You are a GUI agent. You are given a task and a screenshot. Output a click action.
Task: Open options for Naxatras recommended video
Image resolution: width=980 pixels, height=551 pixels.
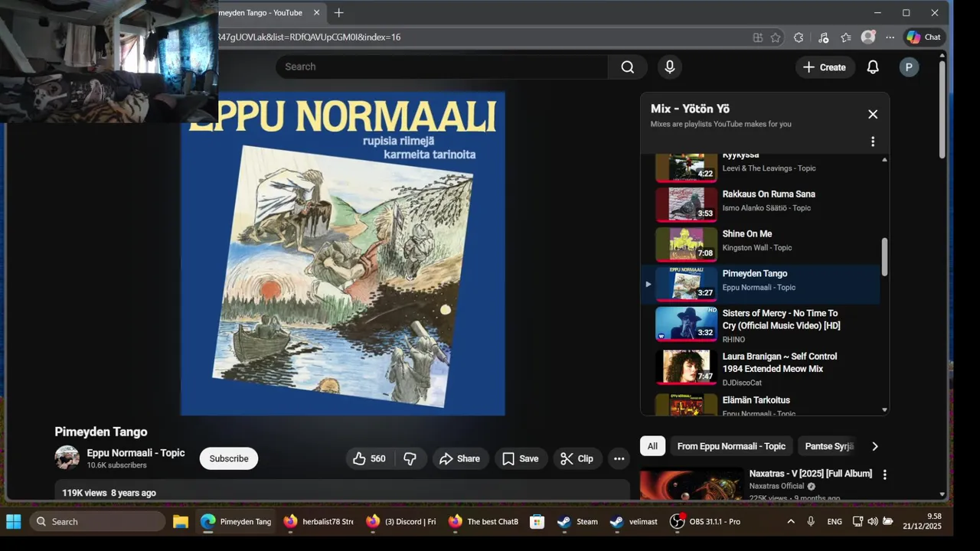[x=884, y=474]
